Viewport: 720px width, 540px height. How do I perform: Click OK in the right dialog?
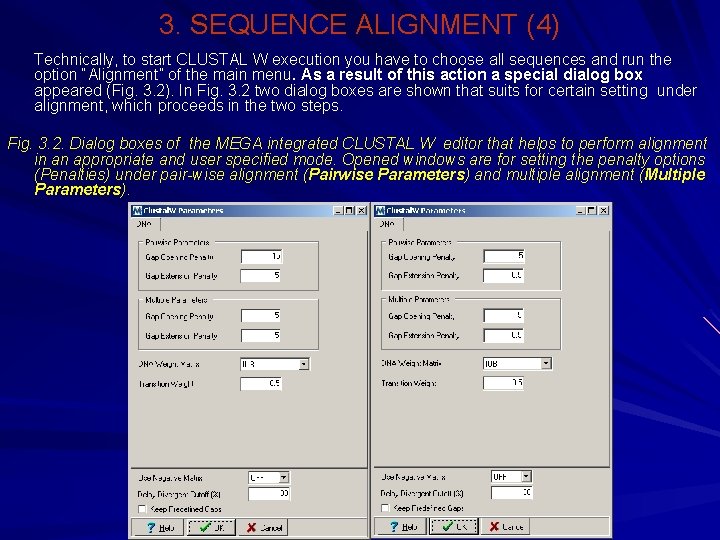pos(454,526)
